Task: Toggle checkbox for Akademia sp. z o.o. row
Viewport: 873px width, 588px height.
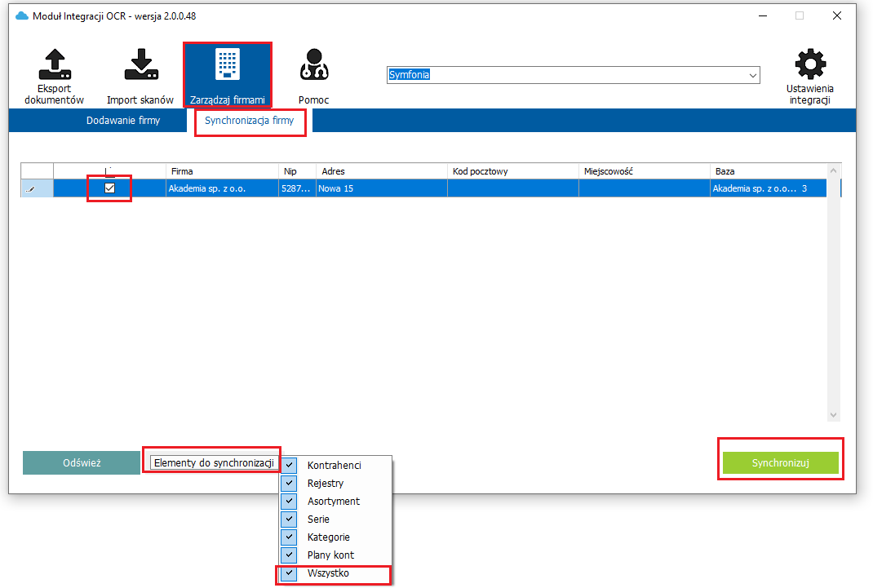Action: [x=109, y=188]
